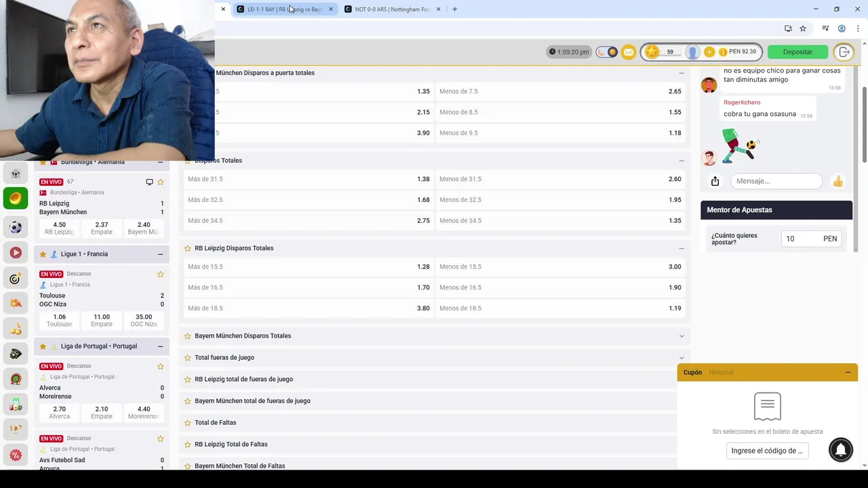Open the target bullseye sidebar icon
Screen dimensions: 868x488
(16, 279)
